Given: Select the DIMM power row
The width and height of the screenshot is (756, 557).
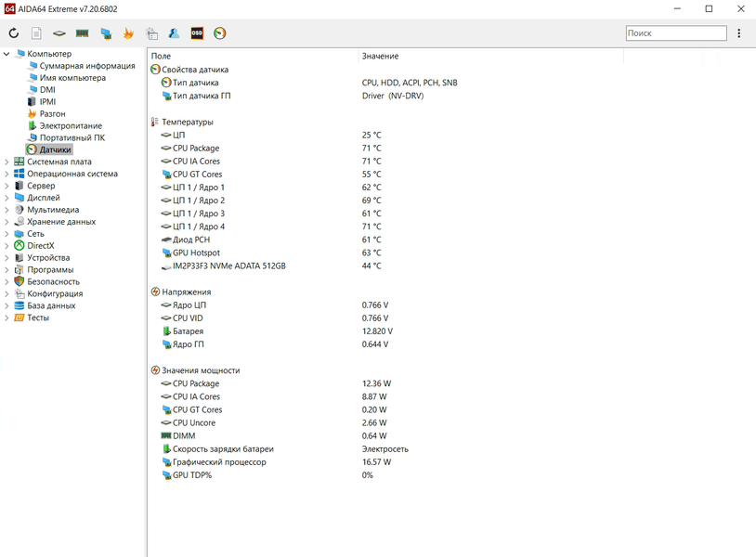Looking at the screenshot, I should (x=274, y=435).
